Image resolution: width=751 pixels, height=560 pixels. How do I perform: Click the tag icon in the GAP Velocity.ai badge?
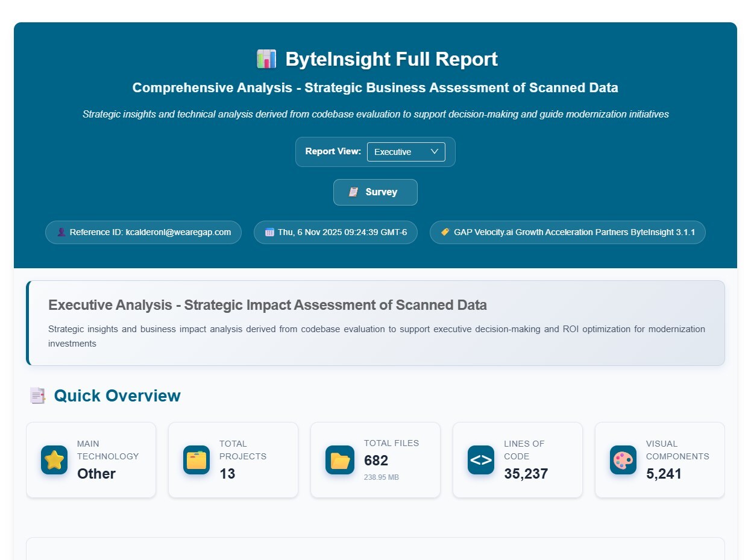click(x=445, y=232)
